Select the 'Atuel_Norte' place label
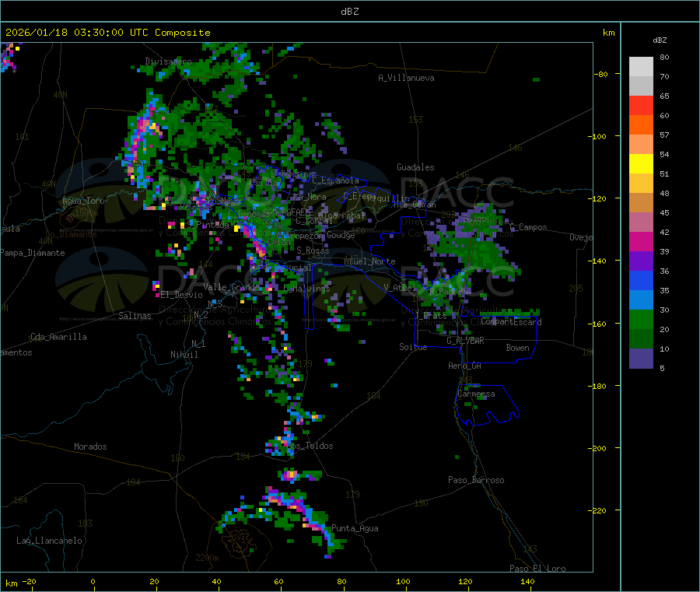The height and width of the screenshot is (592, 700). pos(369,261)
